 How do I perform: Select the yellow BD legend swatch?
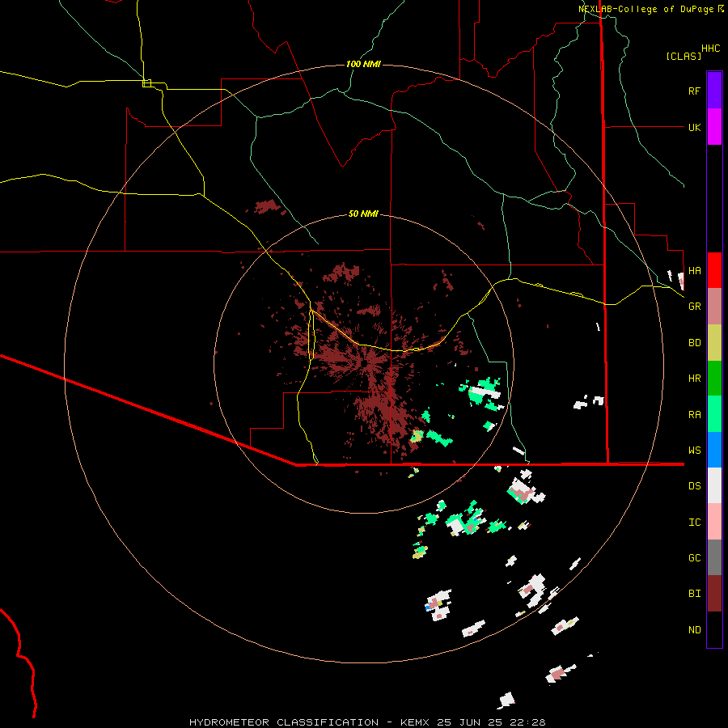pyautogui.click(x=714, y=343)
